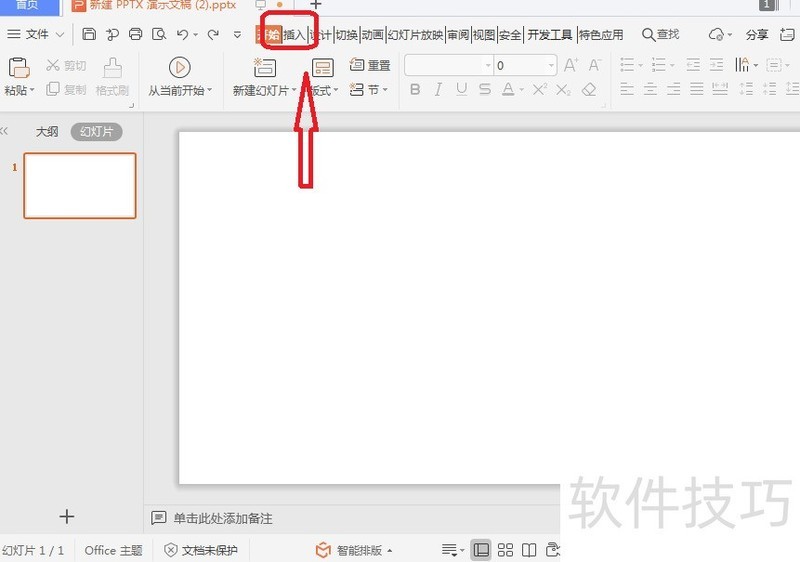Center align text icon
The width and height of the screenshot is (800, 562).
click(x=650, y=89)
